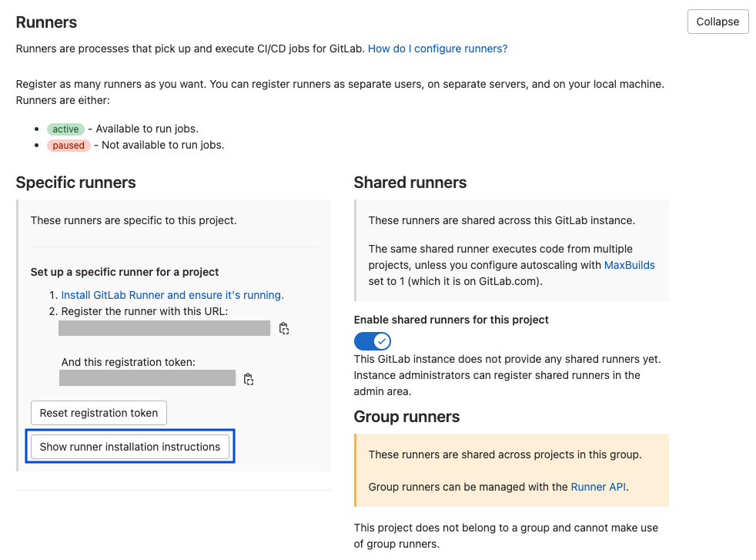756x560 pixels.
Task: Click These runners are shared across projects text
Action: pos(505,454)
